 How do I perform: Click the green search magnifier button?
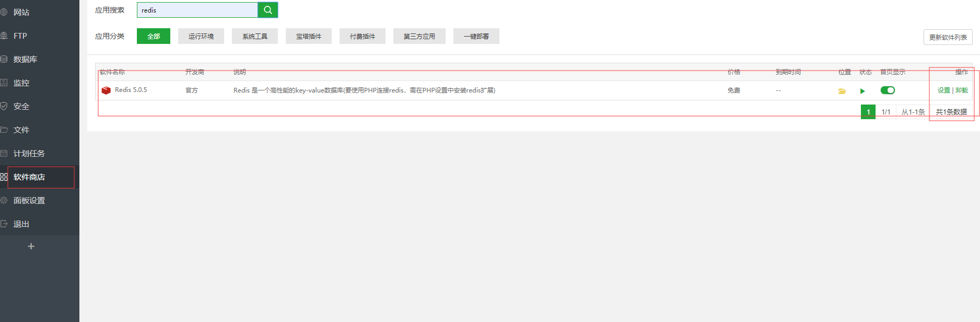pyautogui.click(x=268, y=10)
